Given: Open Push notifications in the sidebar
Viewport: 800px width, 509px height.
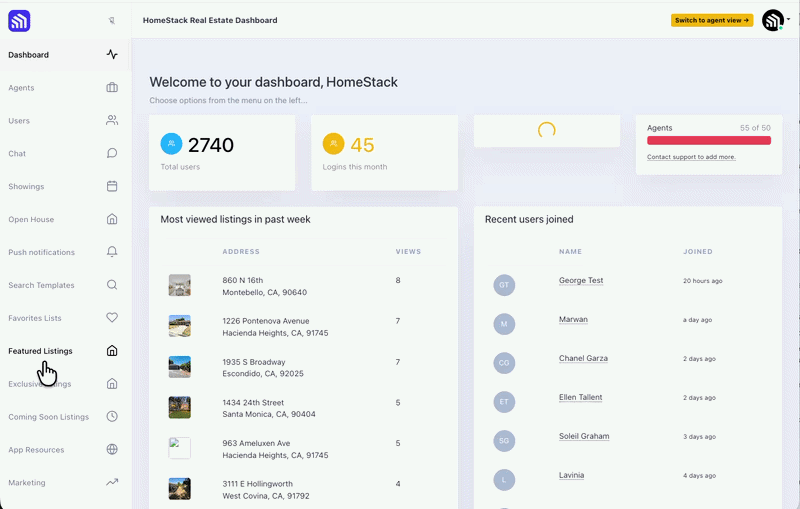Looking at the screenshot, I should [x=65, y=252].
